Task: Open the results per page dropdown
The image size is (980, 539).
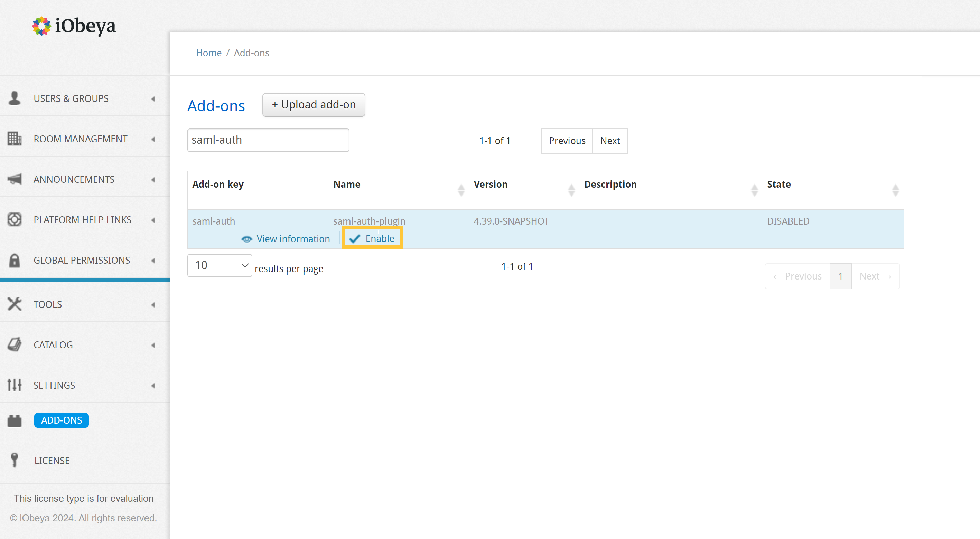Action: [220, 265]
